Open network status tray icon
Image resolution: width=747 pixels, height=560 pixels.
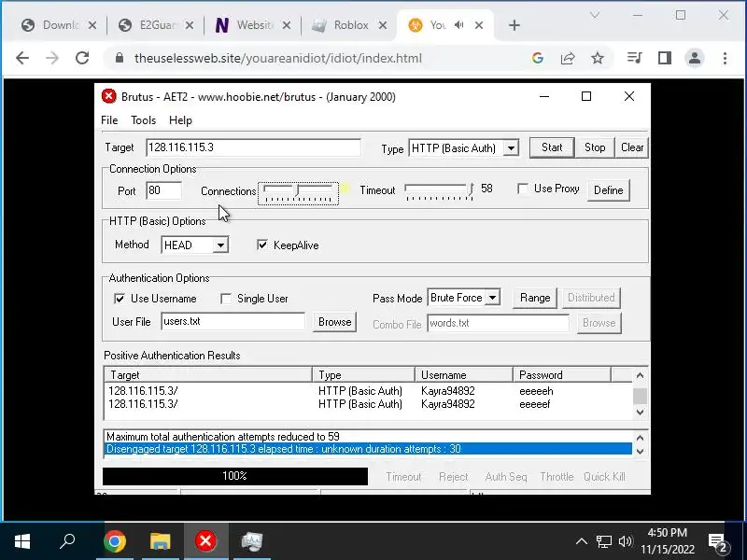coord(603,541)
